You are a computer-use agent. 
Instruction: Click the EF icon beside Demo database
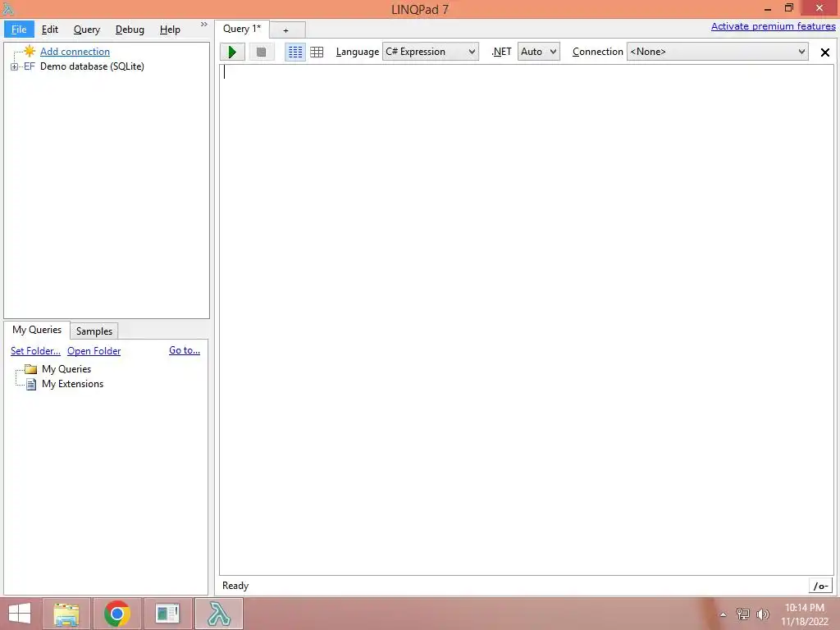pos(30,66)
